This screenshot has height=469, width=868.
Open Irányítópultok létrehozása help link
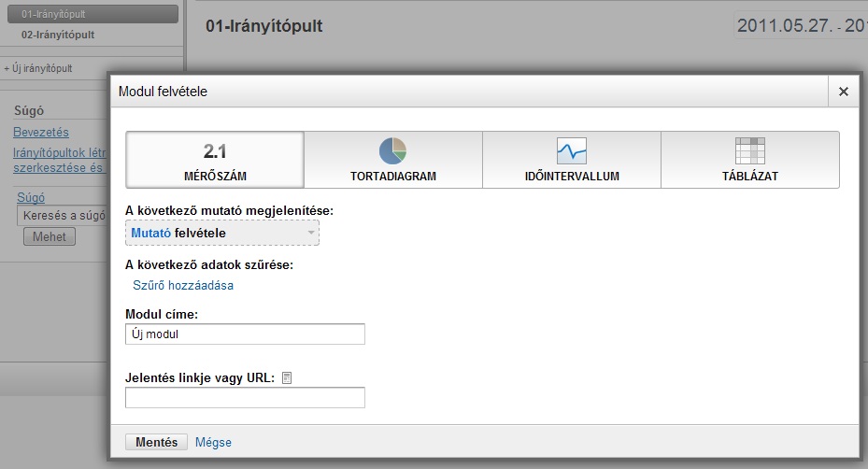(60, 160)
